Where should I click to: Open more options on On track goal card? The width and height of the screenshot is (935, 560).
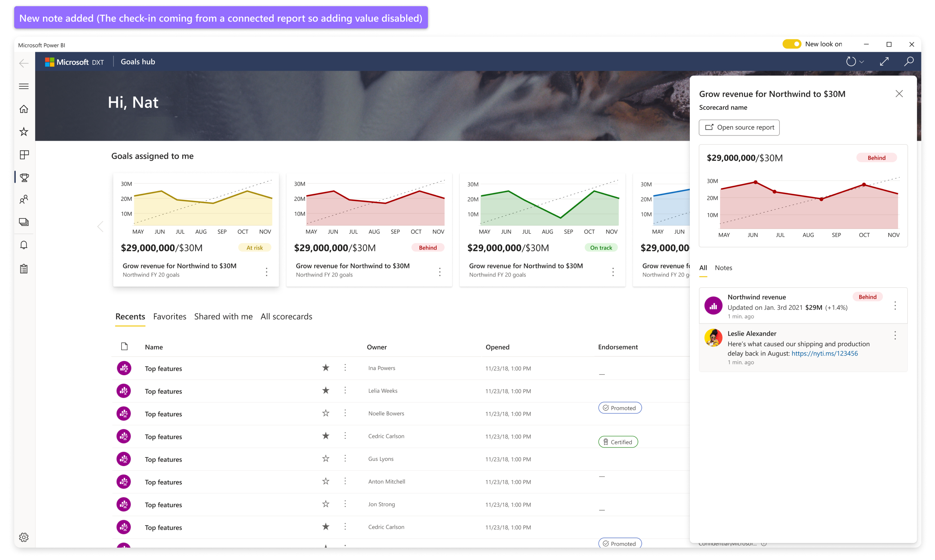(613, 272)
